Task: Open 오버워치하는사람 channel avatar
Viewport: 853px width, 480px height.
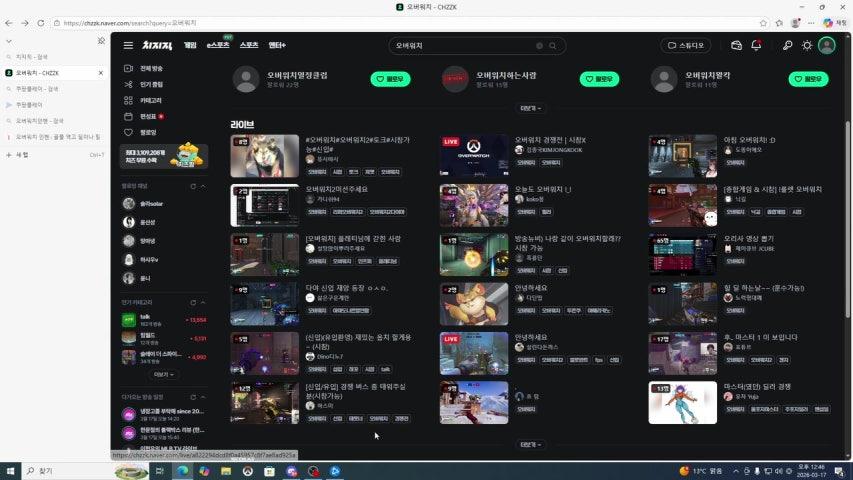Action: tap(455, 79)
